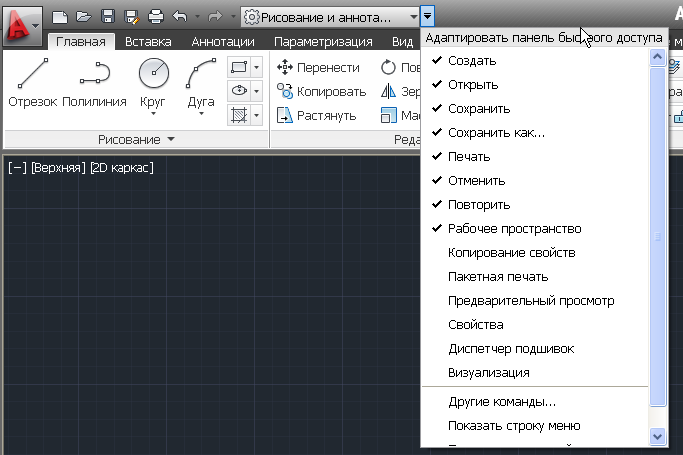Click the [−] viewport control label

(x=17, y=168)
